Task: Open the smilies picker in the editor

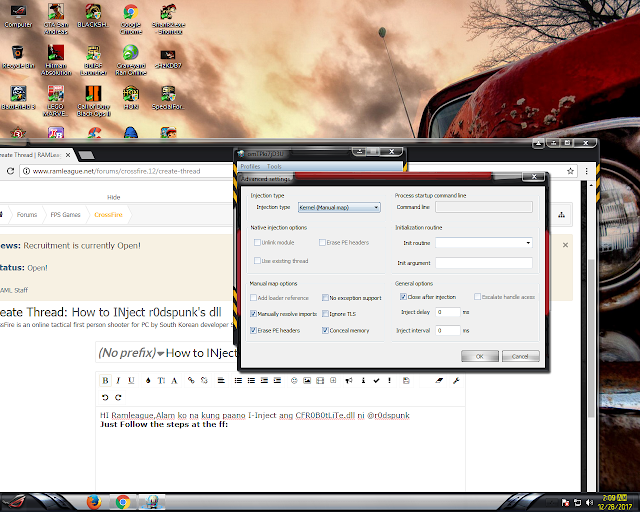Action: (294, 381)
